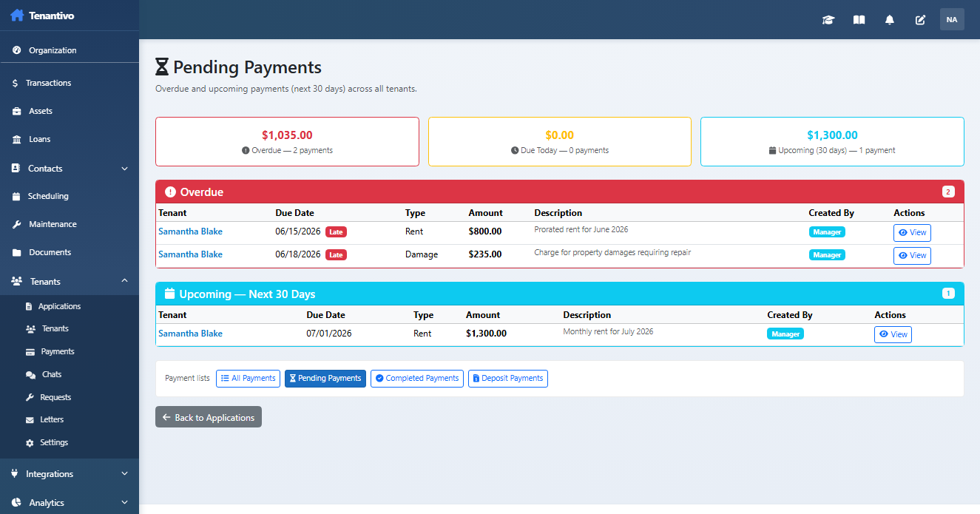Click the Assets briefcase icon
Viewport: 980px width, 514px height.
tap(16, 111)
